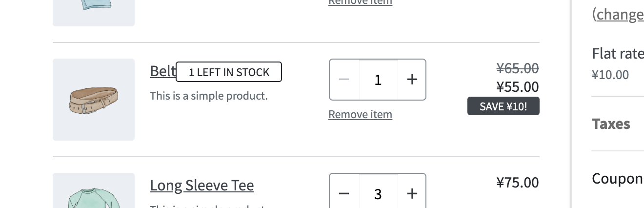
Task: Click the Belt product thumbnail
Action: 94,100
